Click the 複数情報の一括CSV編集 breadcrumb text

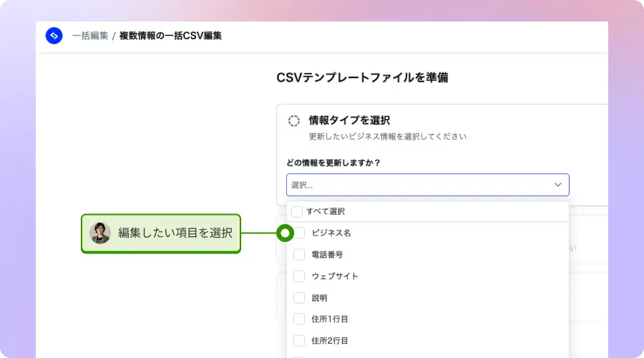coord(170,36)
